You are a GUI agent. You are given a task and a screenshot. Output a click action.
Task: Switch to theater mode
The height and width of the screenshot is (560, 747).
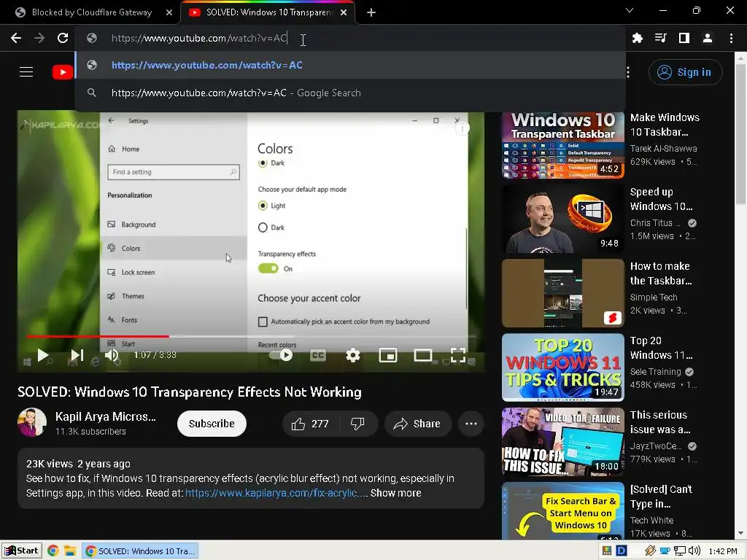click(x=423, y=355)
